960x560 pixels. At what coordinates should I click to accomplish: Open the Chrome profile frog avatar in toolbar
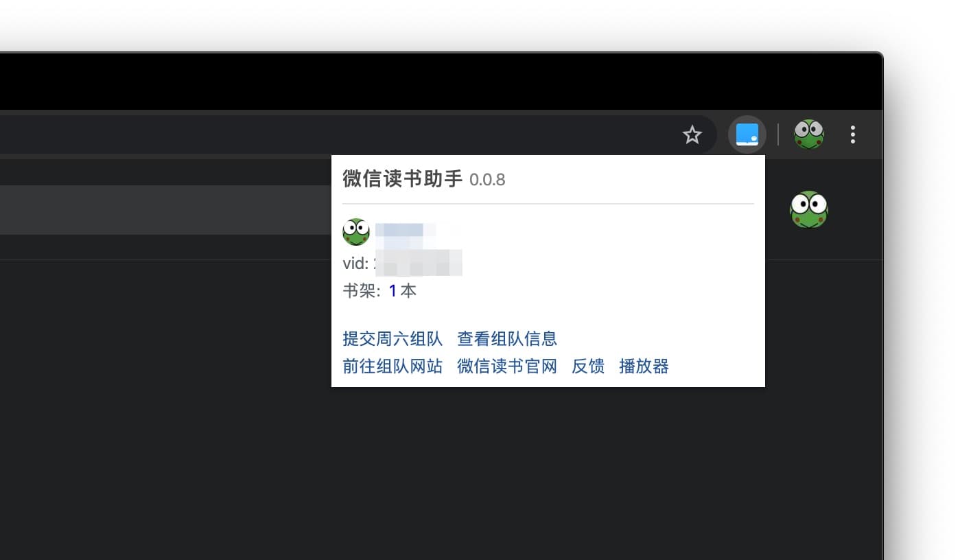[x=809, y=135]
